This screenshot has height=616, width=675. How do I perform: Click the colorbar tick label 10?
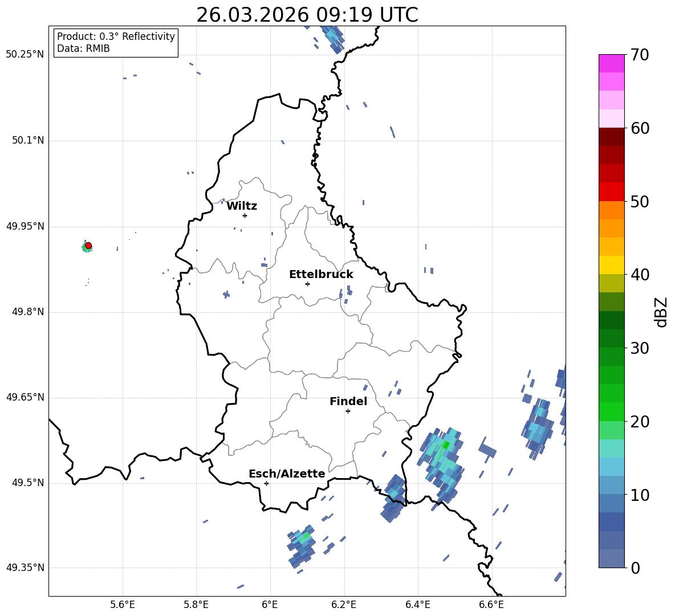pos(640,495)
